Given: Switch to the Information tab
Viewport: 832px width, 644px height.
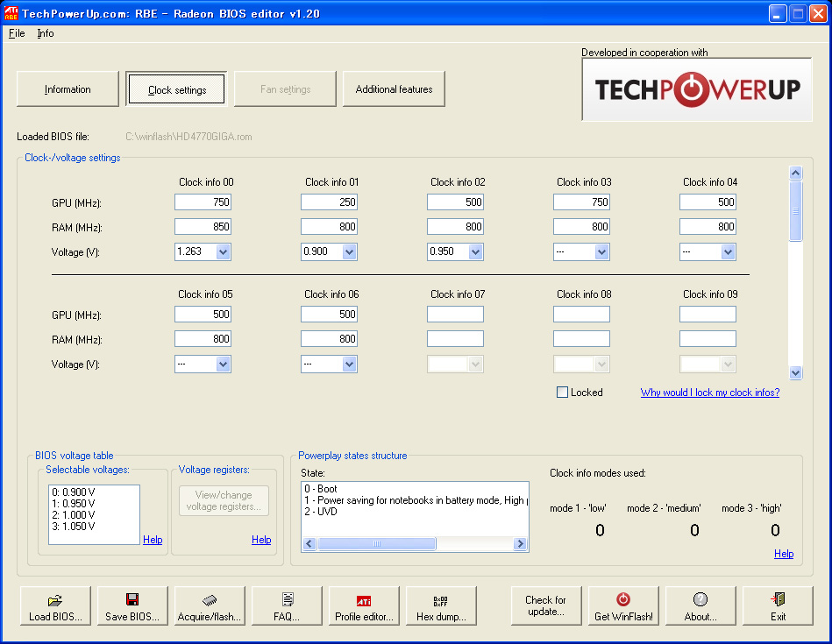Looking at the screenshot, I should (x=68, y=89).
